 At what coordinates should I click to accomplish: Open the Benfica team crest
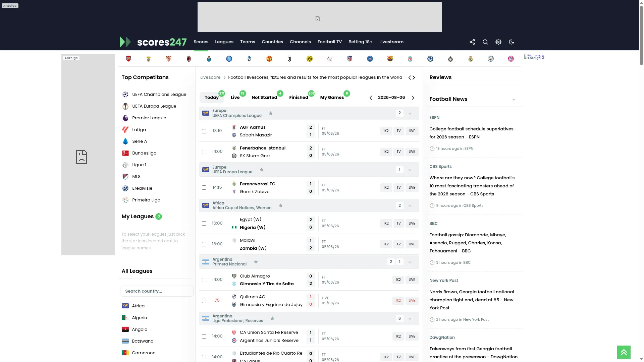[x=149, y=59]
